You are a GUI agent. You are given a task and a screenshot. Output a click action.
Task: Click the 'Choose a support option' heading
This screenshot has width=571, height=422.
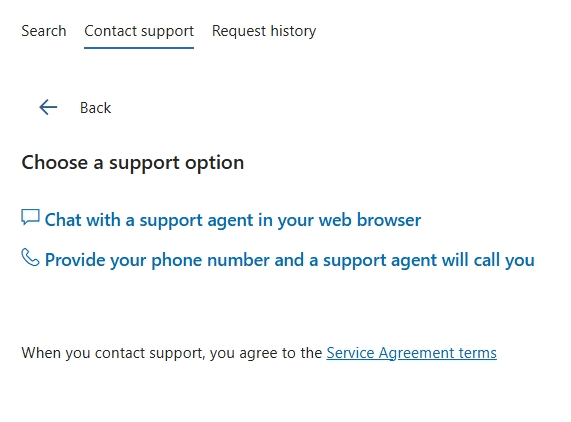point(133,162)
